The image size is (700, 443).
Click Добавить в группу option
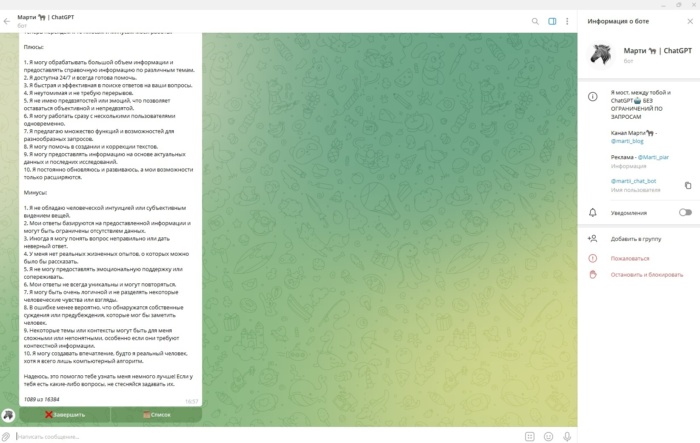tap(637, 239)
